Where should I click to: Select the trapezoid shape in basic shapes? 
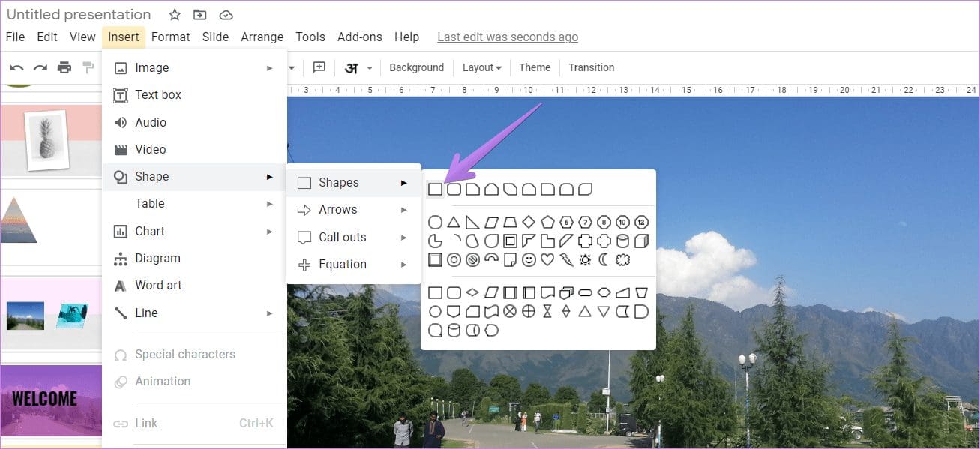[510, 222]
